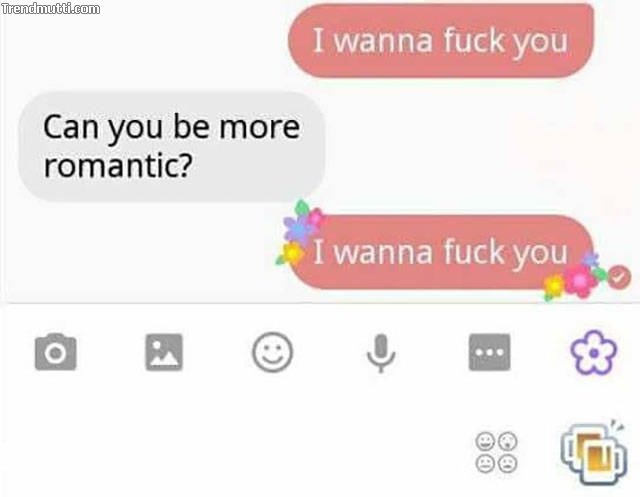Screen dimensions: 640x497
Task: Select the flower-decorated pink message bubble
Action: click(440, 252)
